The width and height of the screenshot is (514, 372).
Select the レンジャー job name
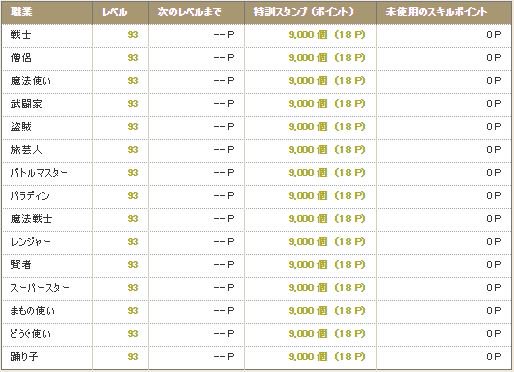point(31,242)
